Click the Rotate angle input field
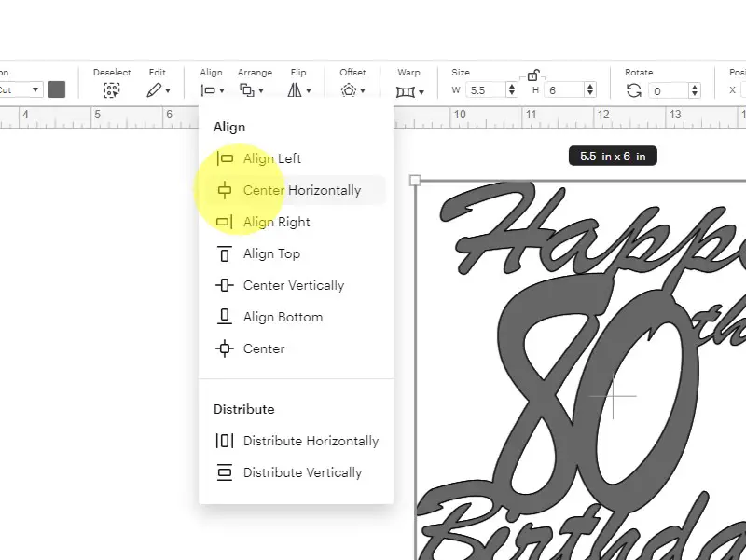 670,90
